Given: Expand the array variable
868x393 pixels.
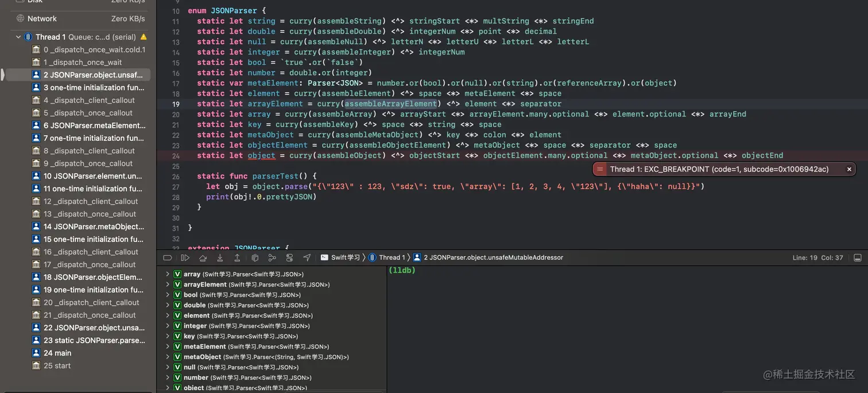Looking at the screenshot, I should (x=168, y=274).
